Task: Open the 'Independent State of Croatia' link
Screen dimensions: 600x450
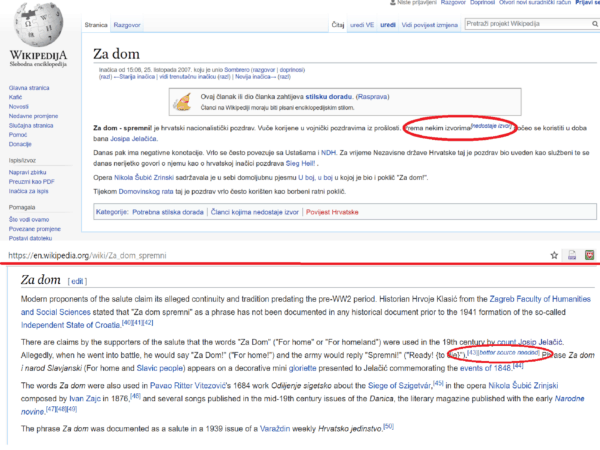Action: pyautogui.click(x=69, y=323)
